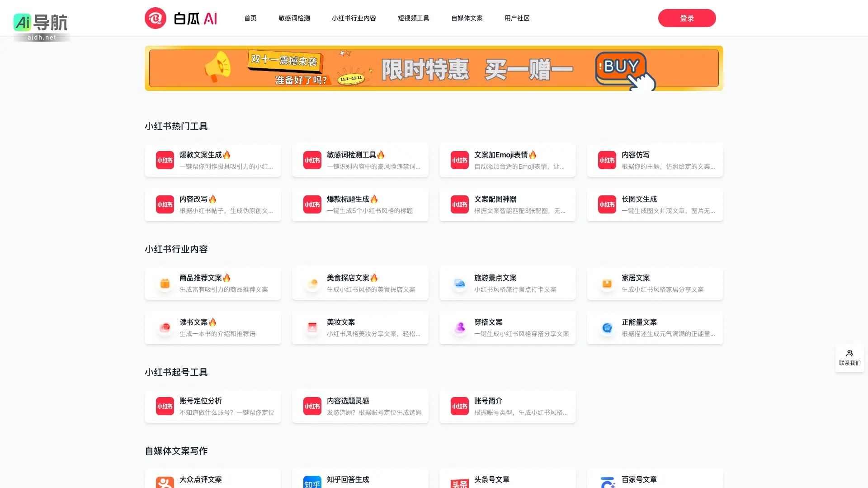Screen dimensions: 868x488
Task: Click the AI导航 watermark logo top left
Action: pyautogui.click(x=41, y=23)
